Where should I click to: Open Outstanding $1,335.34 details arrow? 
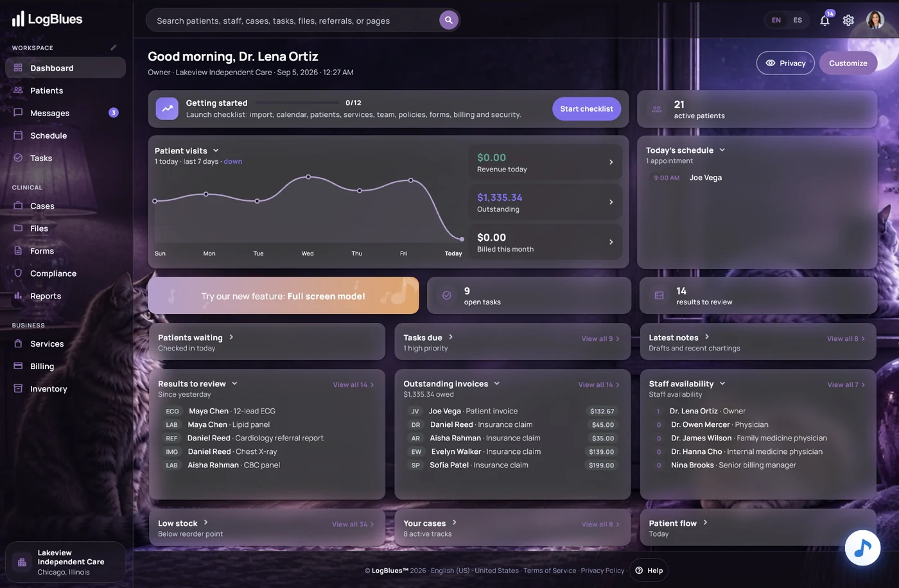(x=611, y=202)
